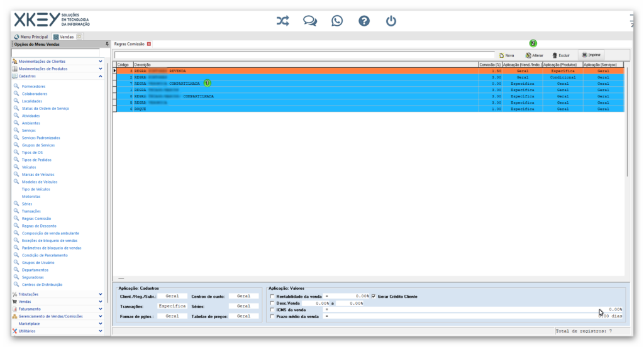Expand the Tributações menu section
The height and width of the screenshot is (347, 644).
click(101, 294)
